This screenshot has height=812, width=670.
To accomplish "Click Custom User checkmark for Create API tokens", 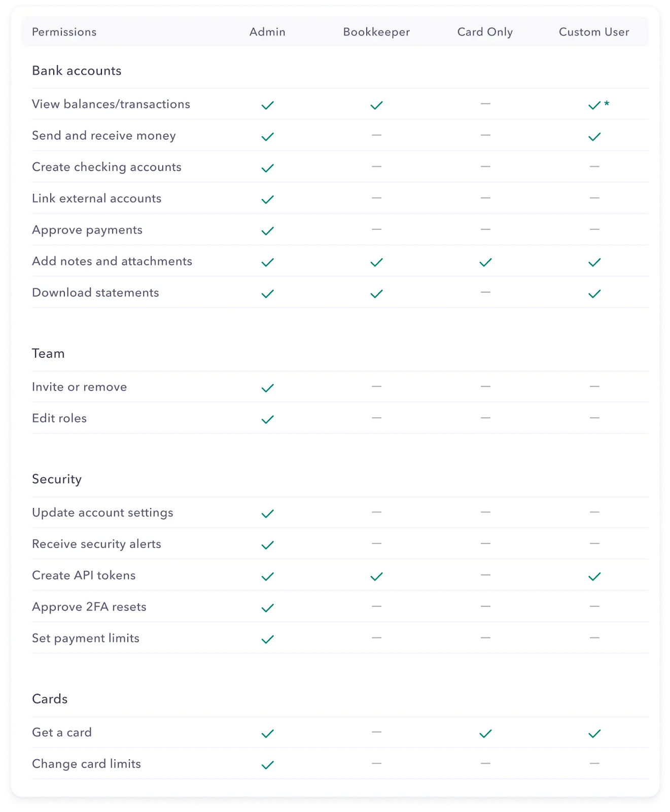I will coord(594,577).
